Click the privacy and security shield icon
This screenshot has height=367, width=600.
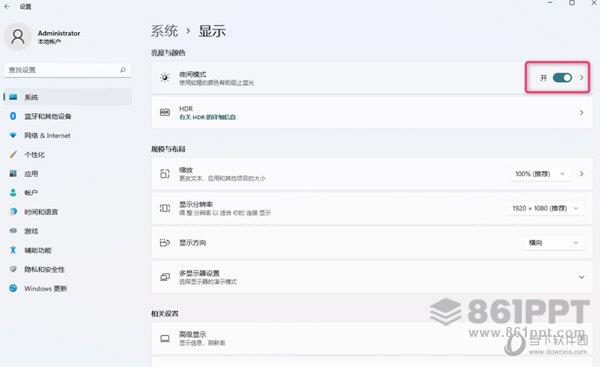coord(13,269)
